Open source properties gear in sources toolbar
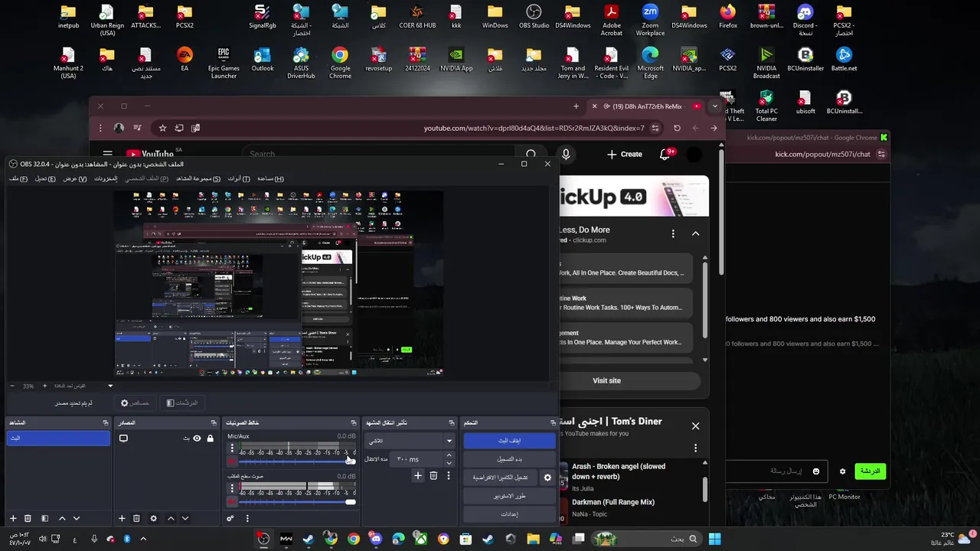Viewport: 980px width, 551px height. [153, 518]
